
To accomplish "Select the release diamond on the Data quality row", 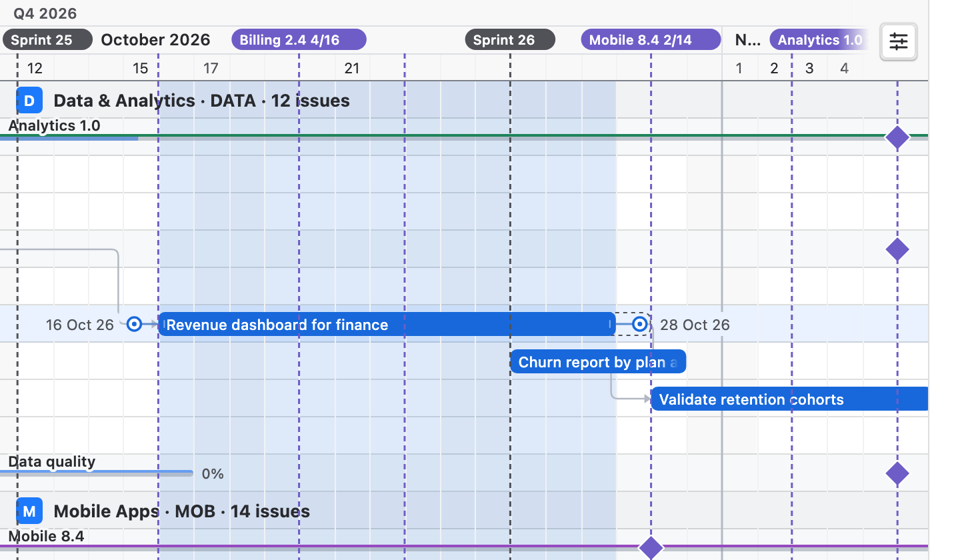I will [897, 473].
